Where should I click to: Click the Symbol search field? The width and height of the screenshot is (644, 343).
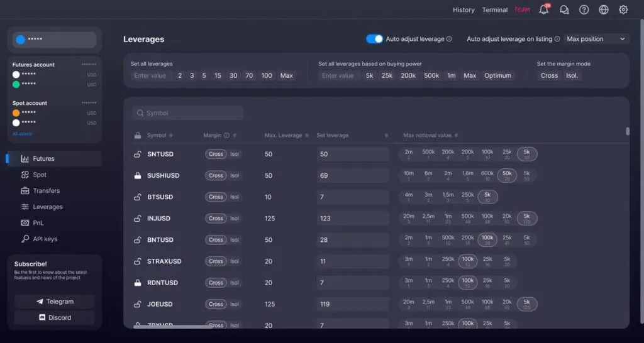pos(187,113)
